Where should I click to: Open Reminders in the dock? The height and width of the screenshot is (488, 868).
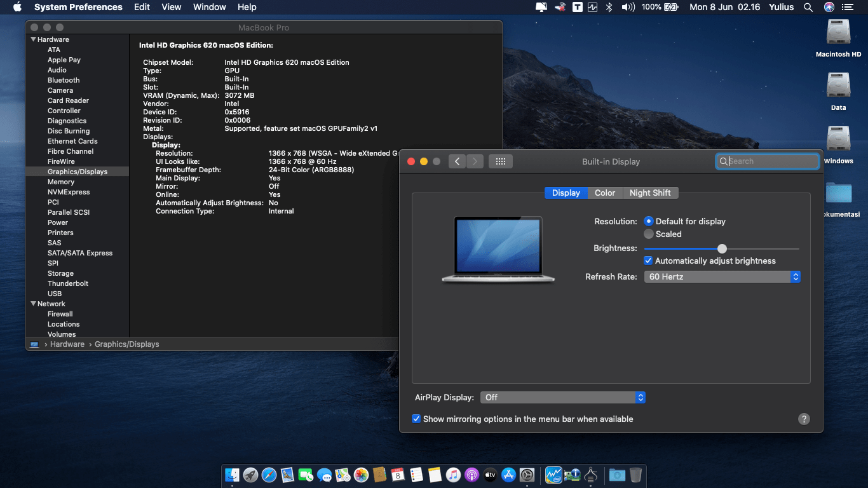(416, 475)
